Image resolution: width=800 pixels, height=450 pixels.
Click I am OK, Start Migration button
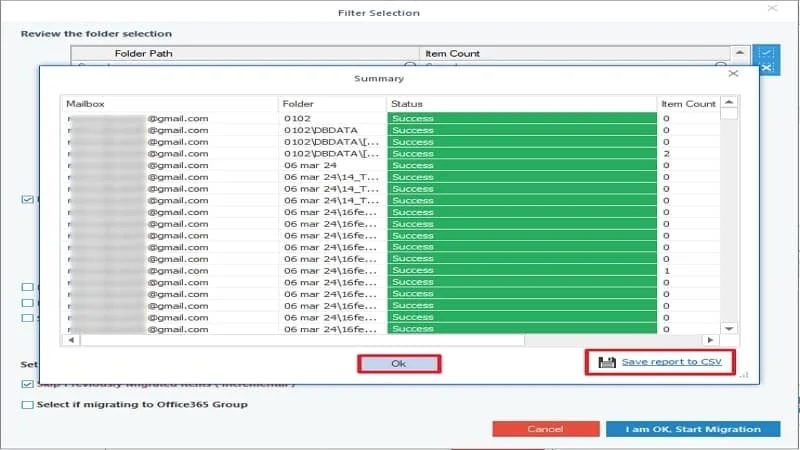(693, 429)
